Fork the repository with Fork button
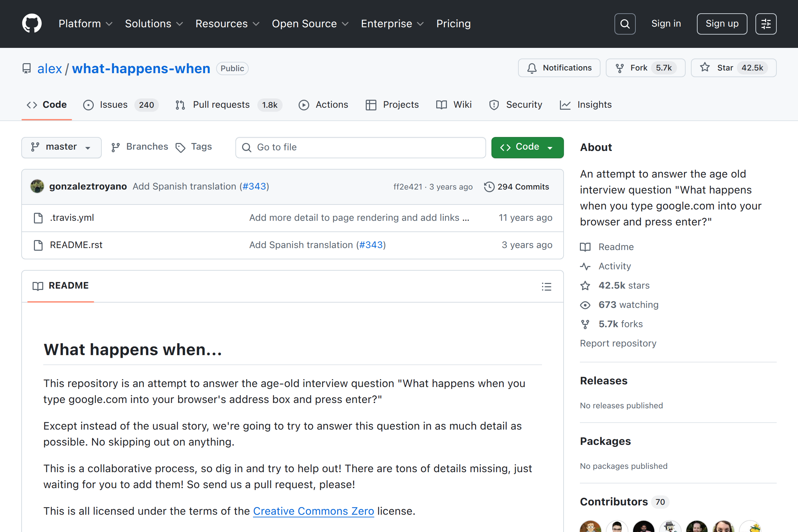Viewport: 798px width, 532px height. click(645, 68)
